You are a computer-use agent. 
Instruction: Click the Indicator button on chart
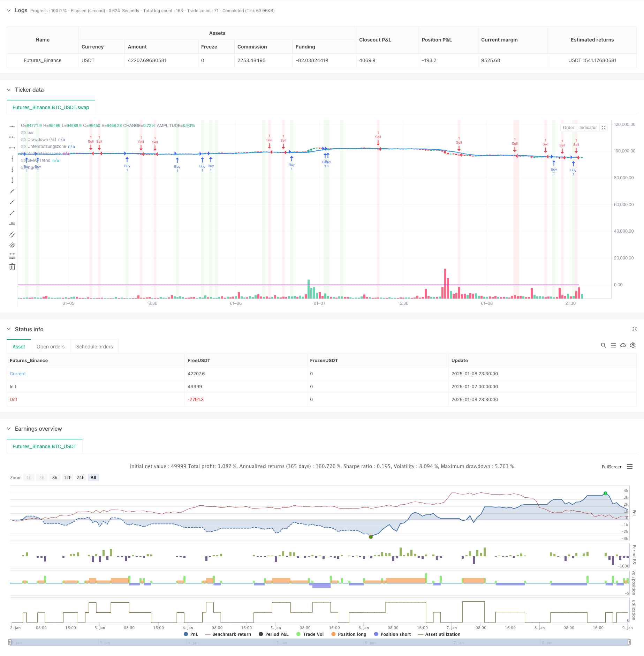point(588,128)
